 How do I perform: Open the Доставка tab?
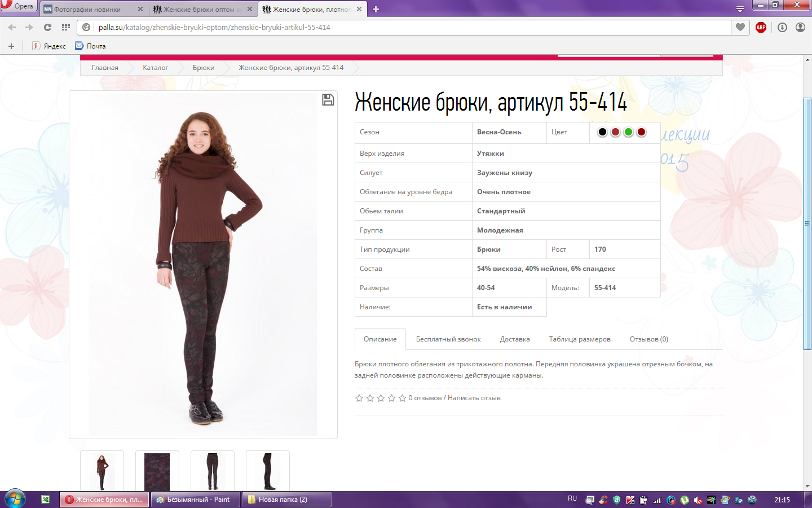coord(515,339)
